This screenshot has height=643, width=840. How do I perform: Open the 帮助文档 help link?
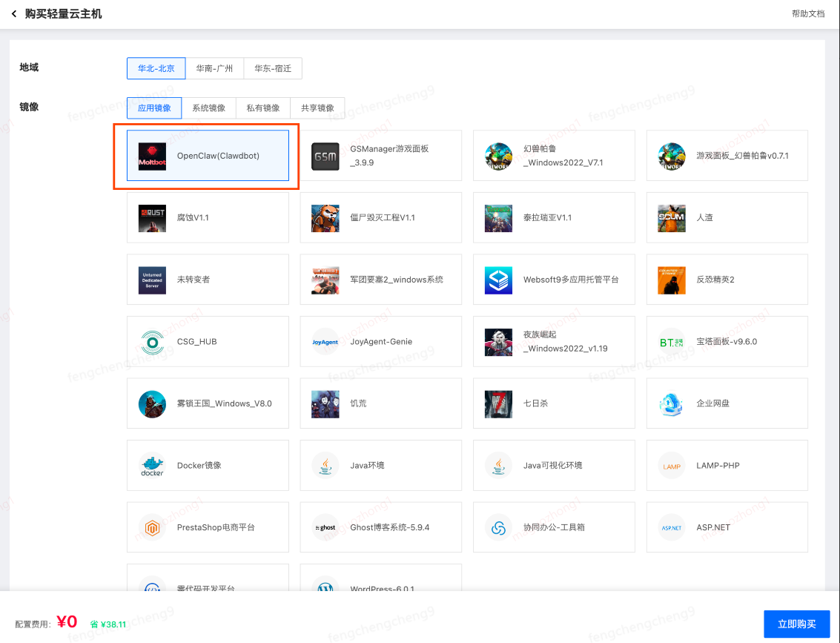807,13
